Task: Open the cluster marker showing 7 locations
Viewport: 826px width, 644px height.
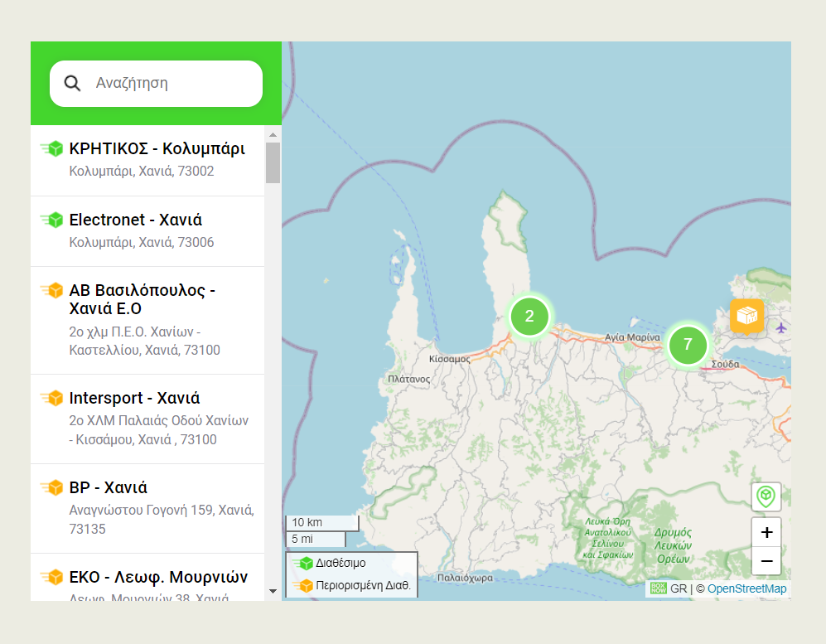Action: 687,345
